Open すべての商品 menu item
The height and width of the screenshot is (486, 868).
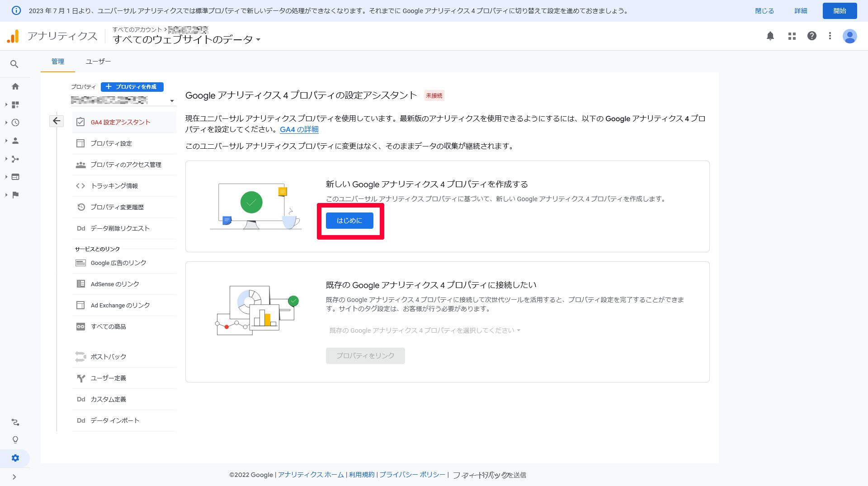click(x=124, y=326)
